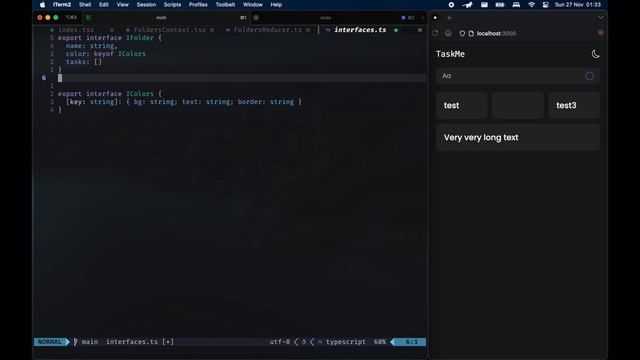The height and width of the screenshot is (360, 640).
Task: Select the unnamed middle folder card
Action: pos(518,105)
